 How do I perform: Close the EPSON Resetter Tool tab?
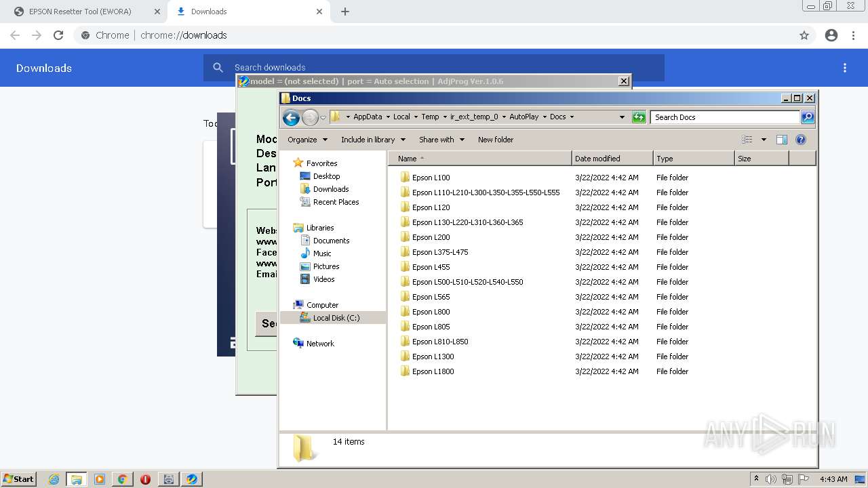pyautogui.click(x=157, y=12)
